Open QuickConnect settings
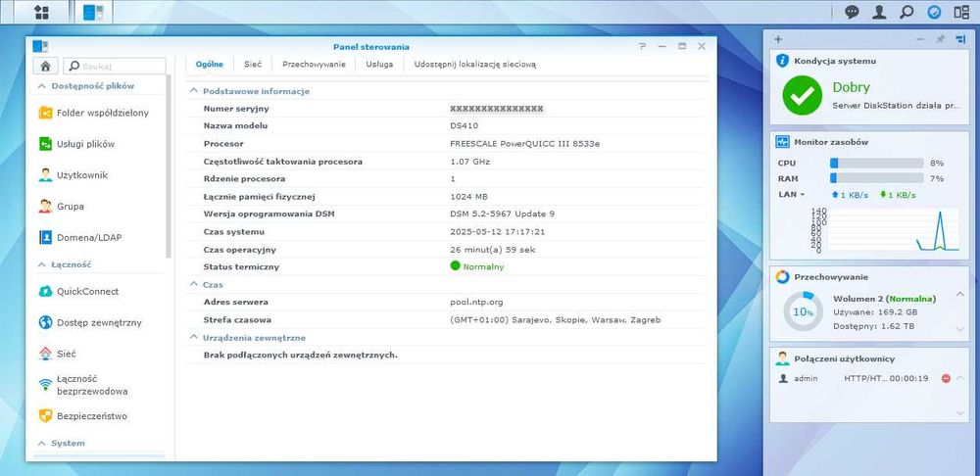This screenshot has width=980, height=476. [x=79, y=291]
